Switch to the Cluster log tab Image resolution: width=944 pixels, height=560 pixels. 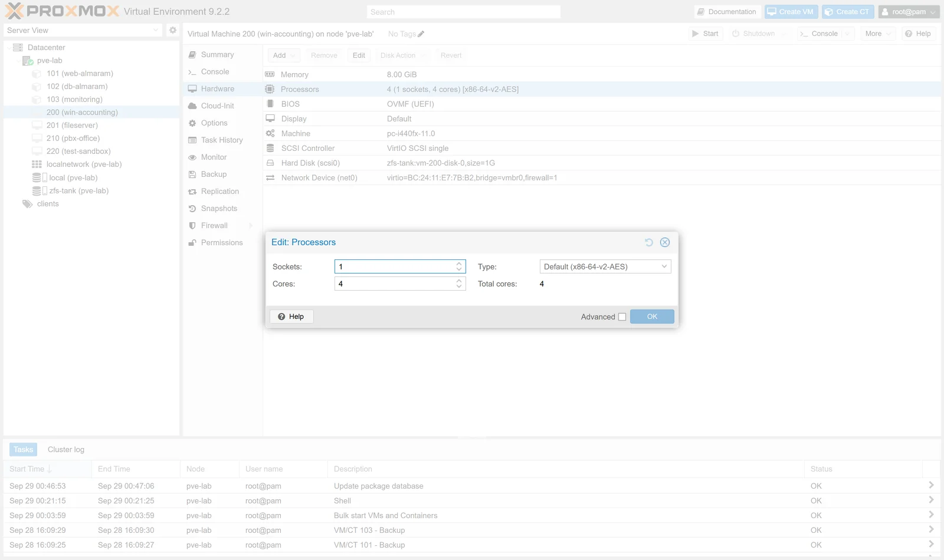point(66,450)
